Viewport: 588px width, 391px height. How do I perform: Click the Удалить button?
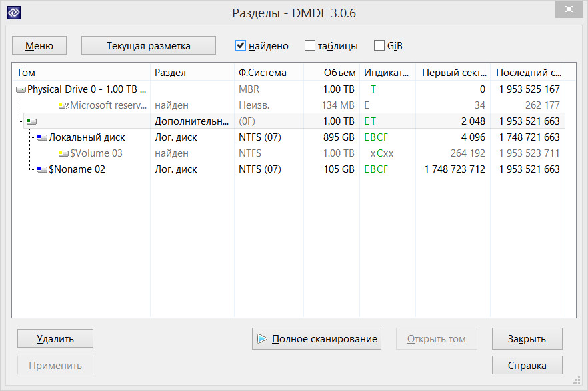click(x=55, y=338)
